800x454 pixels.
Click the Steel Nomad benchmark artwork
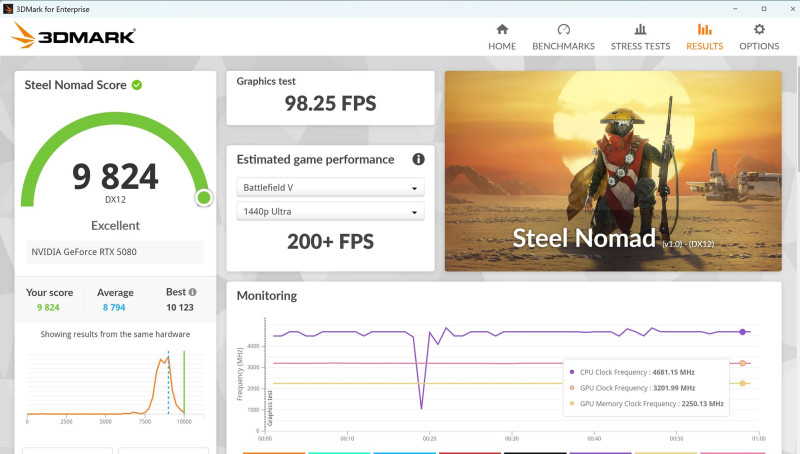pyautogui.click(x=613, y=171)
